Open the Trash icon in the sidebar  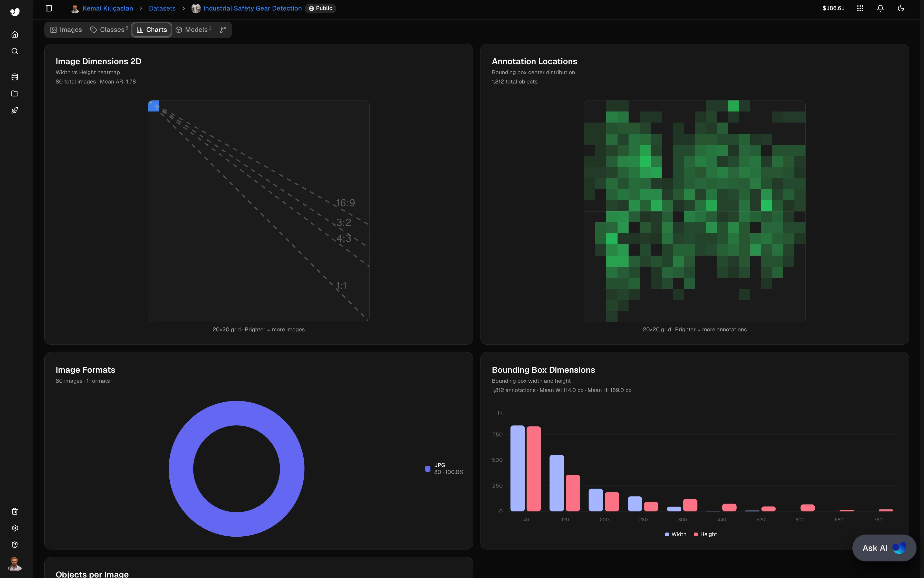pos(15,511)
